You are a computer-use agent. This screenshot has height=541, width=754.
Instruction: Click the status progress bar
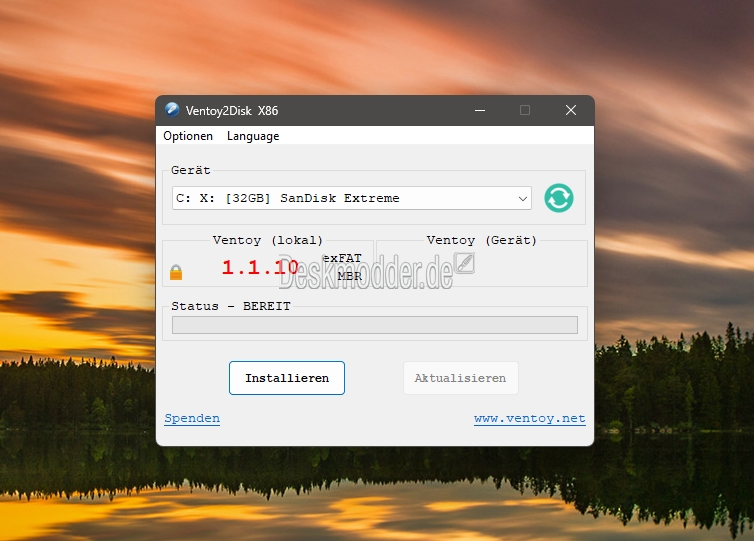[x=375, y=325]
